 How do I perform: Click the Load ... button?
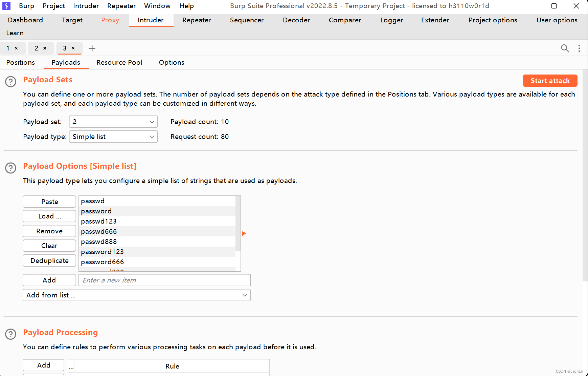point(49,216)
